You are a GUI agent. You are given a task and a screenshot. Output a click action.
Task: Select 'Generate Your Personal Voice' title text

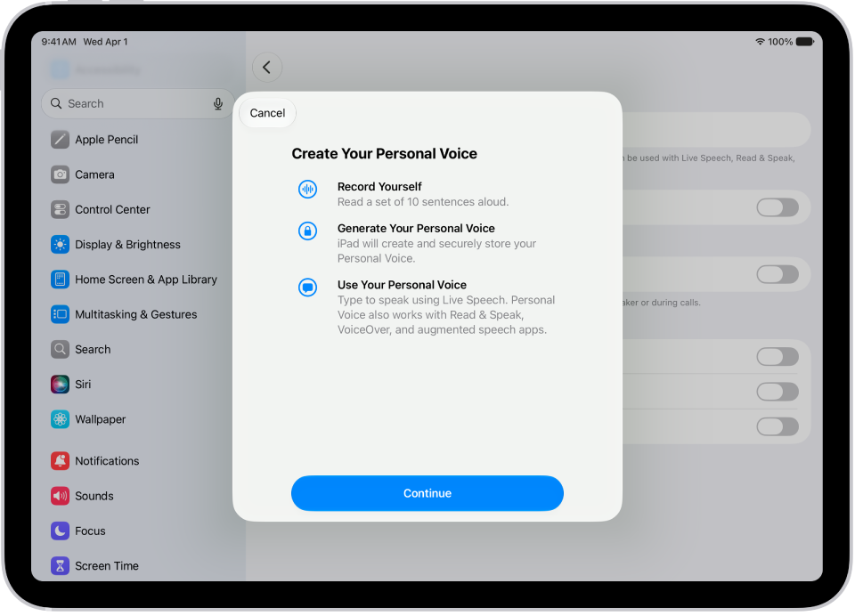[x=416, y=229]
